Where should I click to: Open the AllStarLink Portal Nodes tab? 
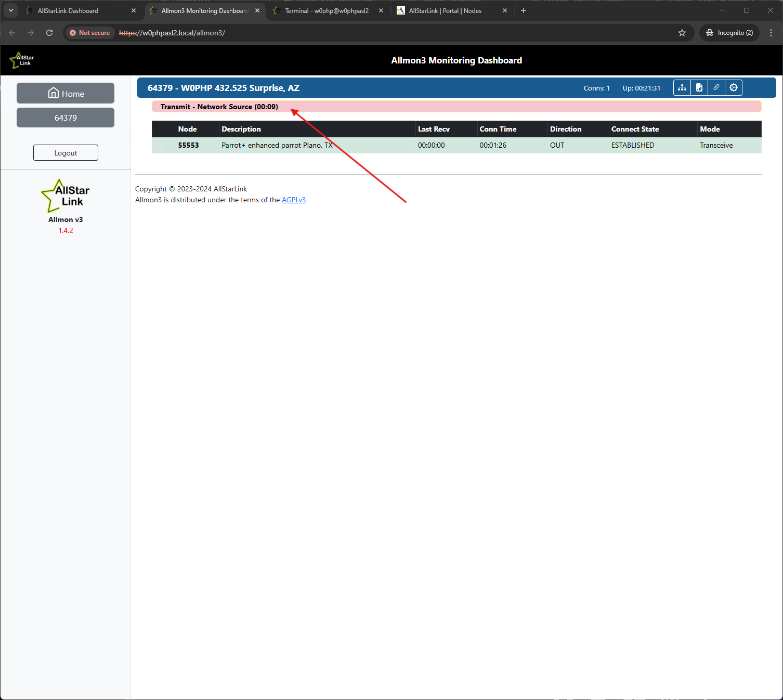click(445, 11)
